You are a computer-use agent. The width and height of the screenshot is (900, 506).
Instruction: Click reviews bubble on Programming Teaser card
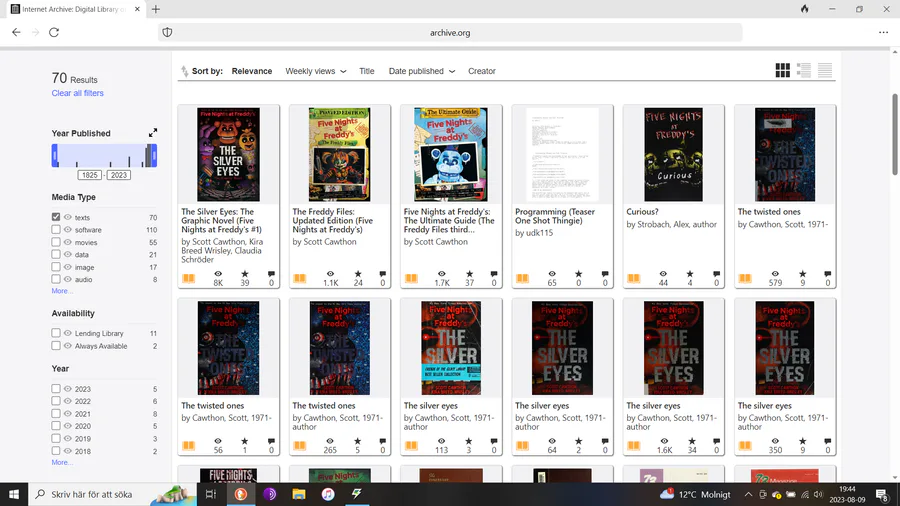pos(605,274)
